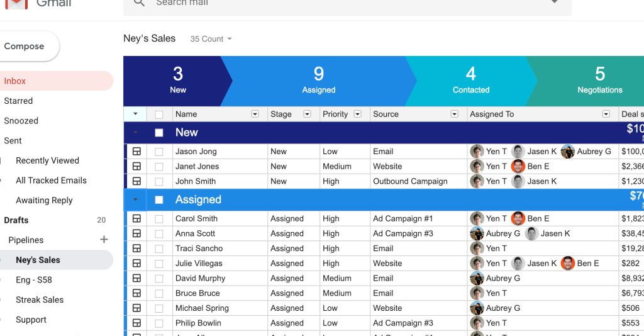Click the Compose button
This screenshot has height=336, width=644.
[25, 47]
